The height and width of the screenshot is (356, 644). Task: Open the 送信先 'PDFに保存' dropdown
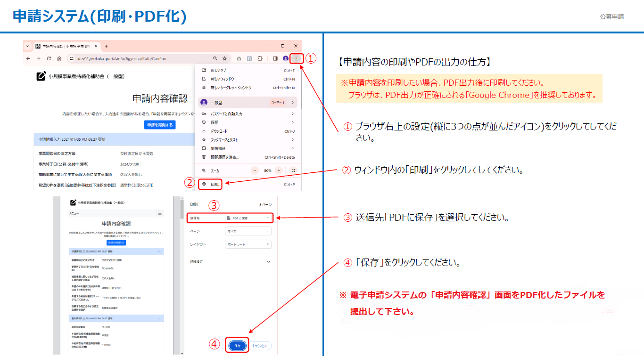point(248,218)
